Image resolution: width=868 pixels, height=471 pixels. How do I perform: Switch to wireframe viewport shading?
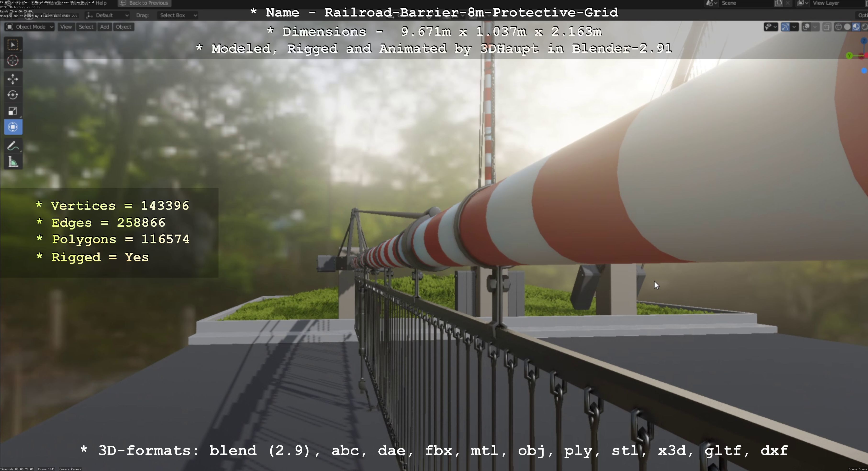[x=838, y=27]
